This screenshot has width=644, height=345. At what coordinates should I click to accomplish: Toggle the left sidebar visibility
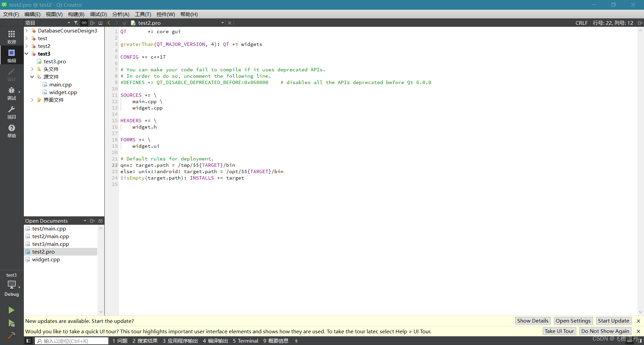click(x=29, y=341)
